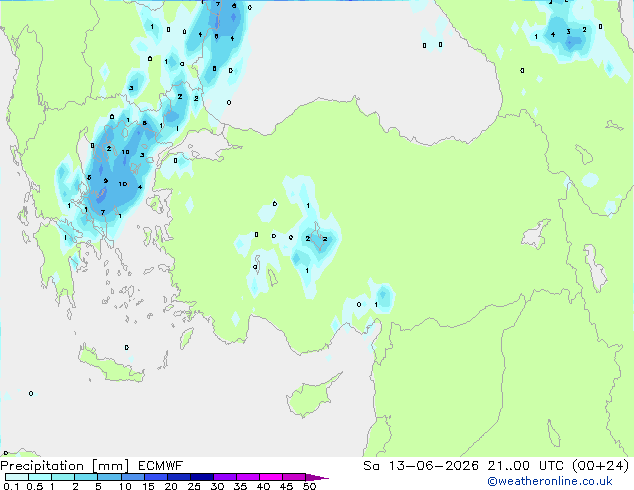Select the 15 to 20 mm legend swatch
This screenshot has width=634, height=490.
(x=156, y=477)
